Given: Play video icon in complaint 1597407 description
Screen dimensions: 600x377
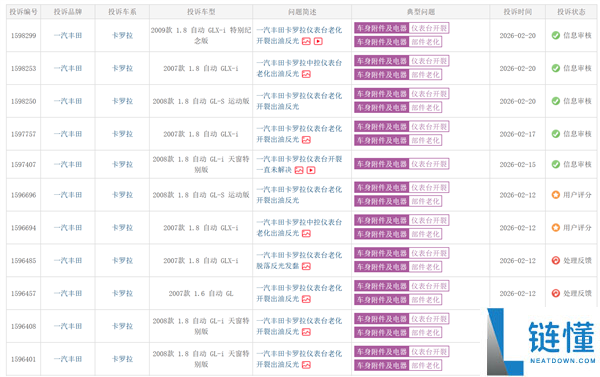Looking at the screenshot, I should click(311, 170).
